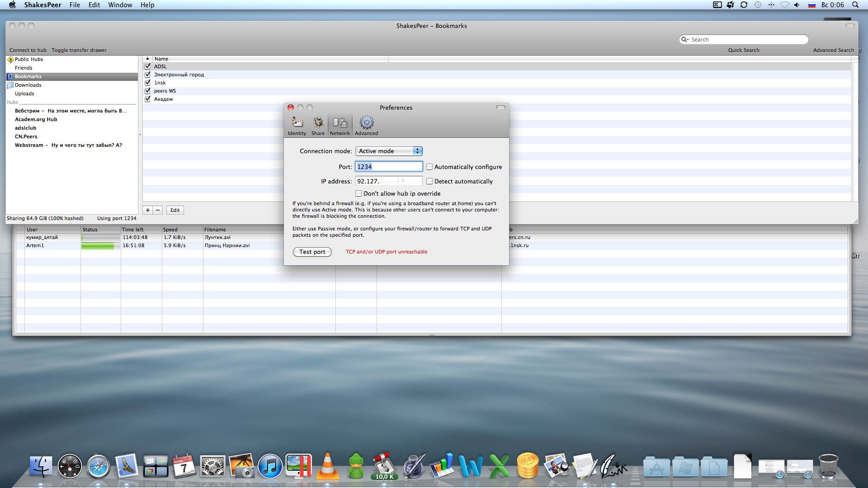Open the Connection mode dropdown
The width and height of the screenshot is (868, 488).
(389, 151)
